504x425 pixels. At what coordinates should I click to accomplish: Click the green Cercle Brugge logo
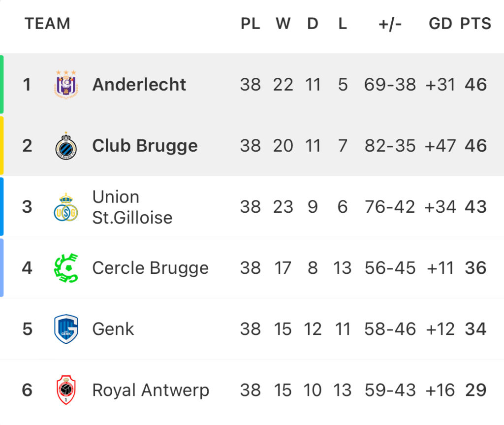(x=66, y=268)
